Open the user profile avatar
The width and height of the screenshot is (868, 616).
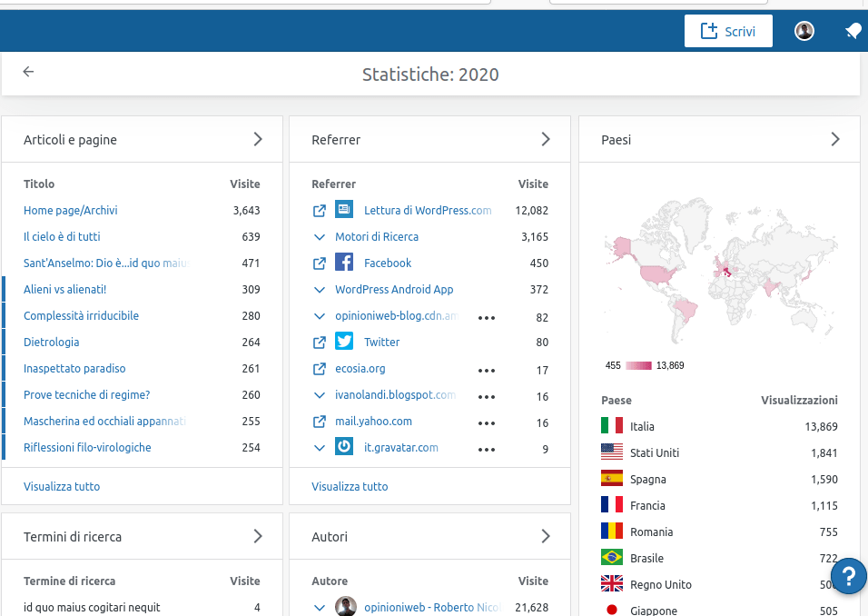[x=804, y=31]
